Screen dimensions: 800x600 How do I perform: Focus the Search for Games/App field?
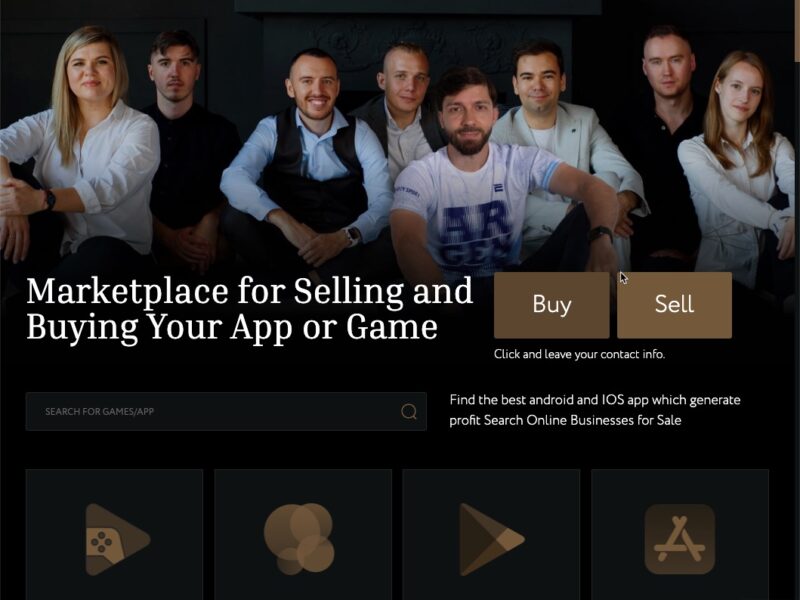tap(226, 411)
